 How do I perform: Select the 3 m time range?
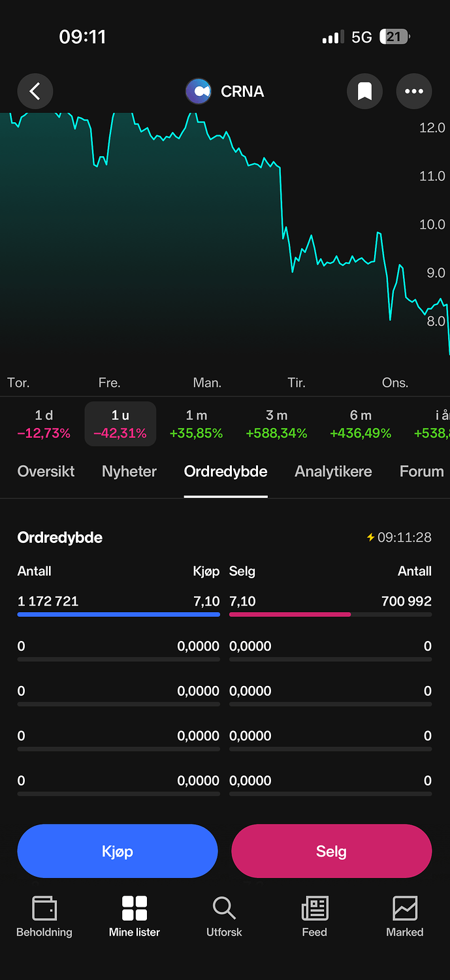point(276,424)
